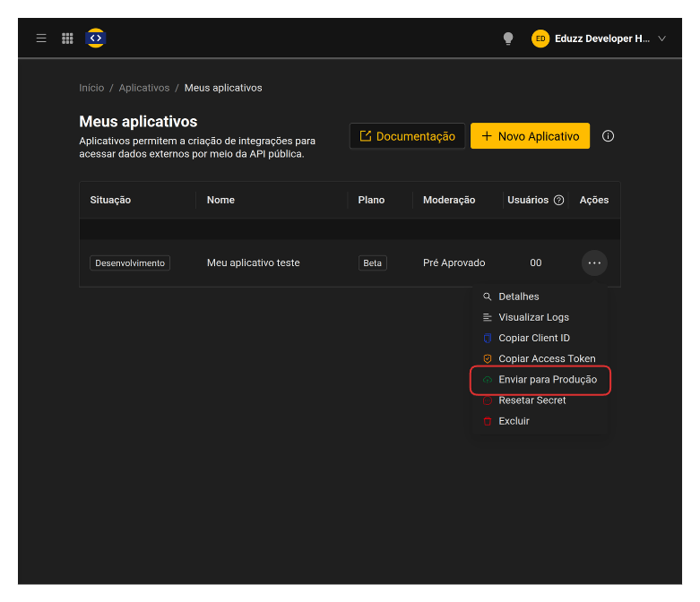This screenshot has width=700, height=602.
Task: Choose Copiar Client ID
Action: pos(540,339)
